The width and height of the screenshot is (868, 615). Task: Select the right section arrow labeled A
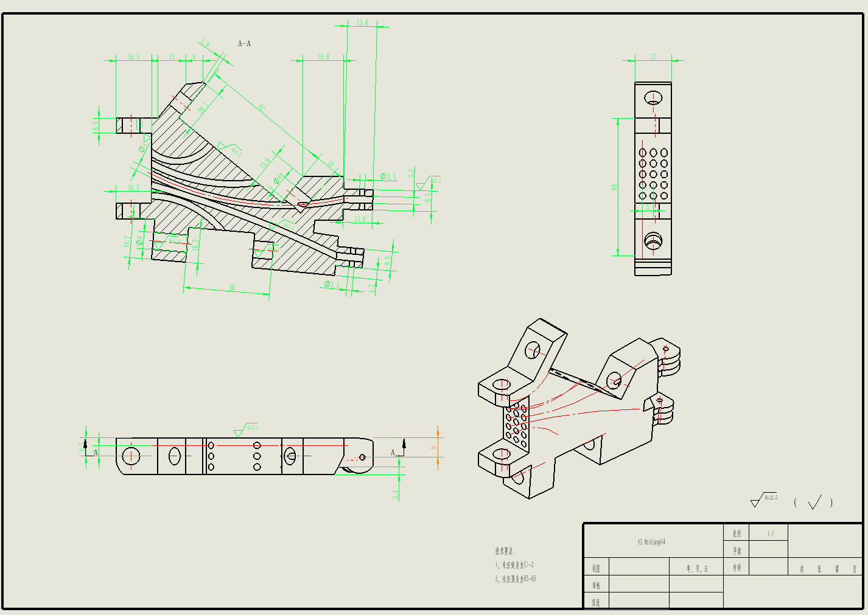tap(398, 447)
